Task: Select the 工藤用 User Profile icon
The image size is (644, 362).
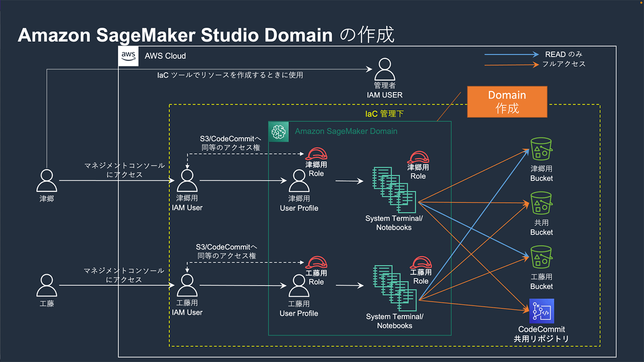Action: click(x=299, y=287)
